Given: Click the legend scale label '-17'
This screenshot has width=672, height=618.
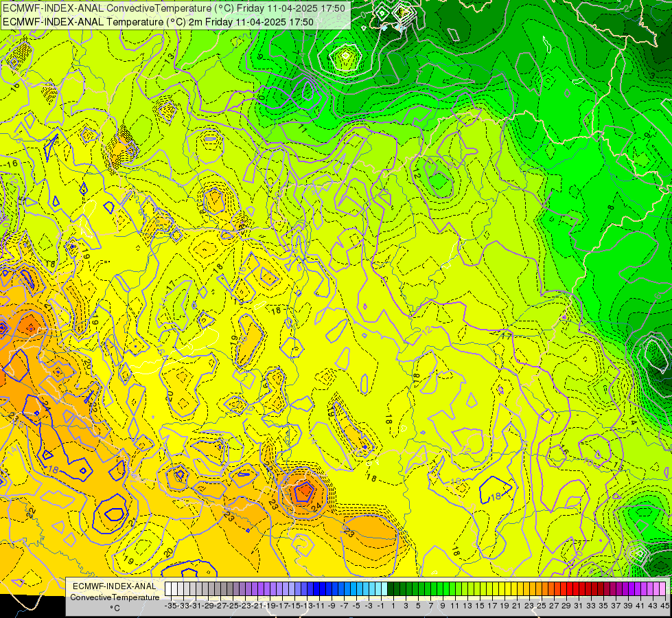Looking at the screenshot, I should point(282,606).
